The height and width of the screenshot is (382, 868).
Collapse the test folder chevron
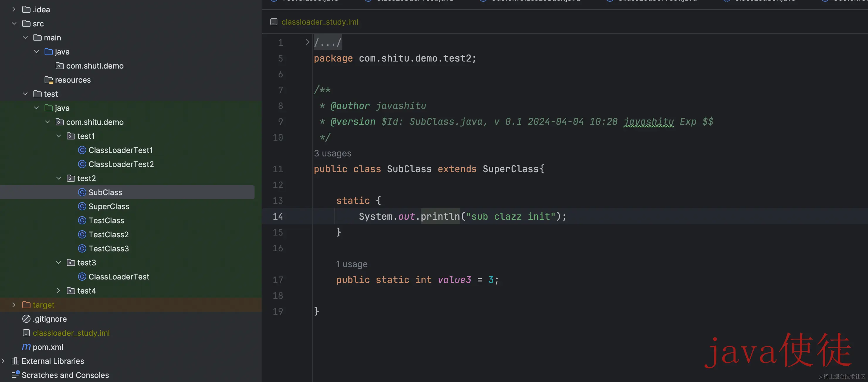(25, 94)
